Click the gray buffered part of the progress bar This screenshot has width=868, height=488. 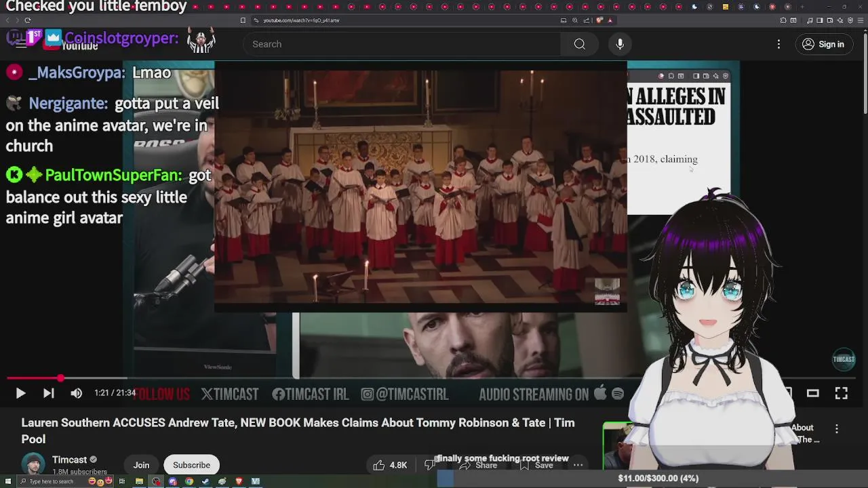pyautogui.click(x=95, y=378)
